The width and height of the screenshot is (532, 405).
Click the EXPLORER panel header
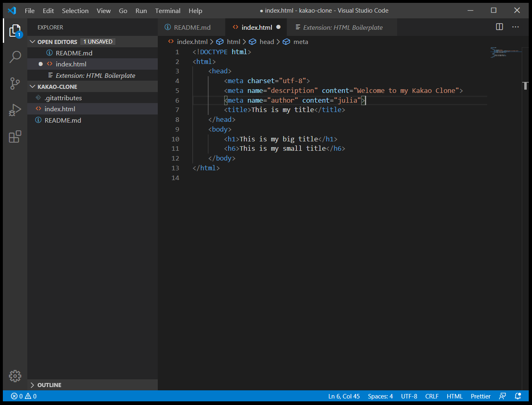pyautogui.click(x=50, y=27)
